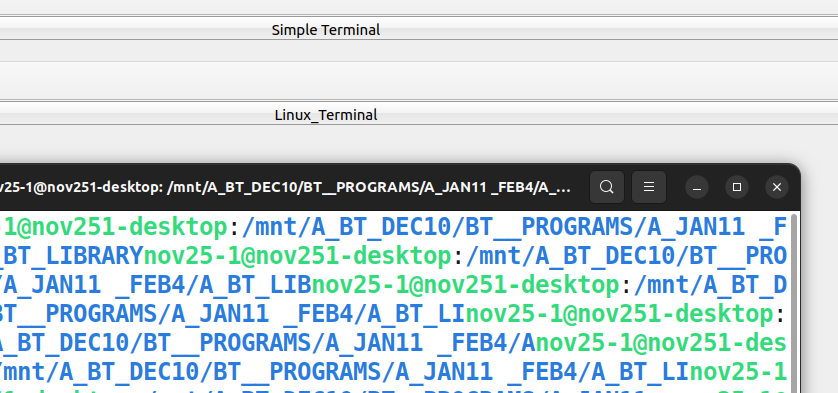838x393 pixels.
Task: Open the terminal hamburger menu
Action: tap(649, 187)
